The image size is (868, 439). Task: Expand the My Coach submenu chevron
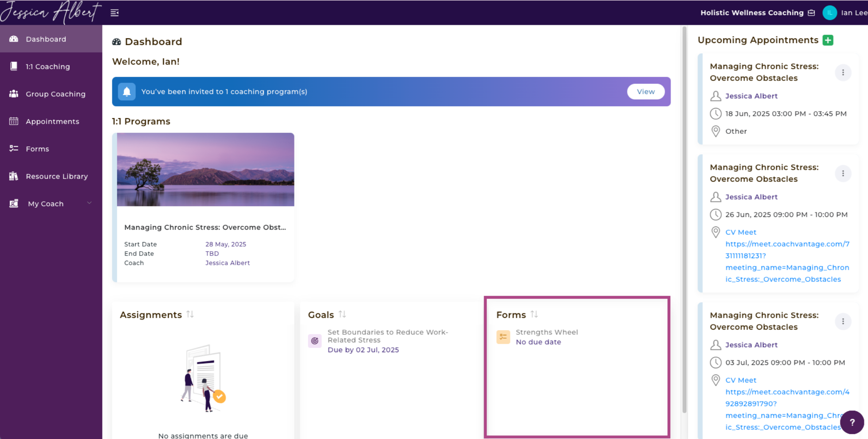[x=89, y=203]
